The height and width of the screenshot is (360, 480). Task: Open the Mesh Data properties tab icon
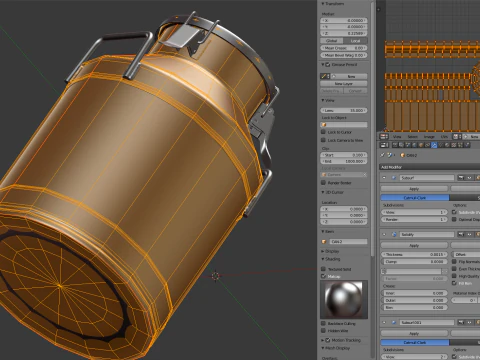pyautogui.click(x=441, y=145)
